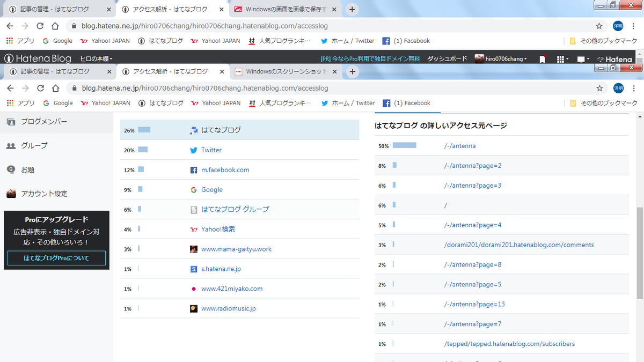Reload the page in the back browser window
The height and width of the screenshot is (362, 644).
[40, 26]
